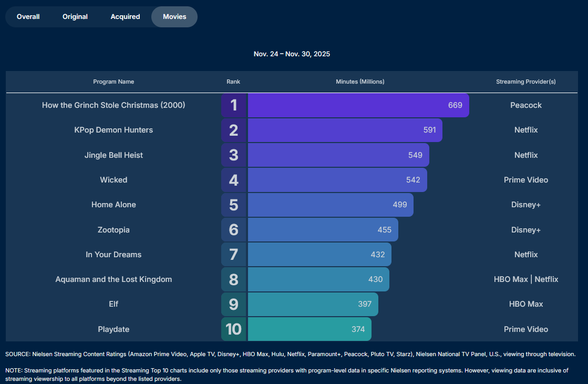Switch to the Overall tab

28,17
